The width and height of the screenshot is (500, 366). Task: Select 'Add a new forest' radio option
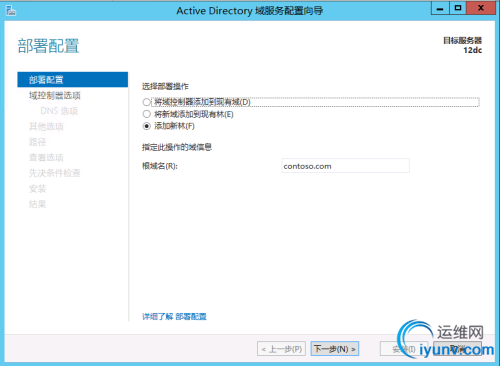click(x=147, y=126)
